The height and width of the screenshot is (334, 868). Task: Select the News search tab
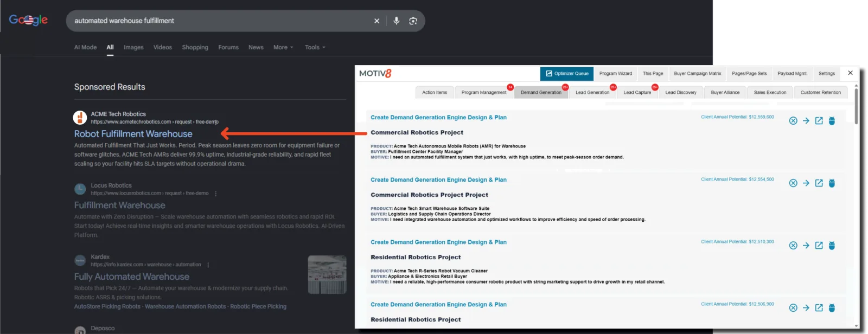[x=256, y=47]
